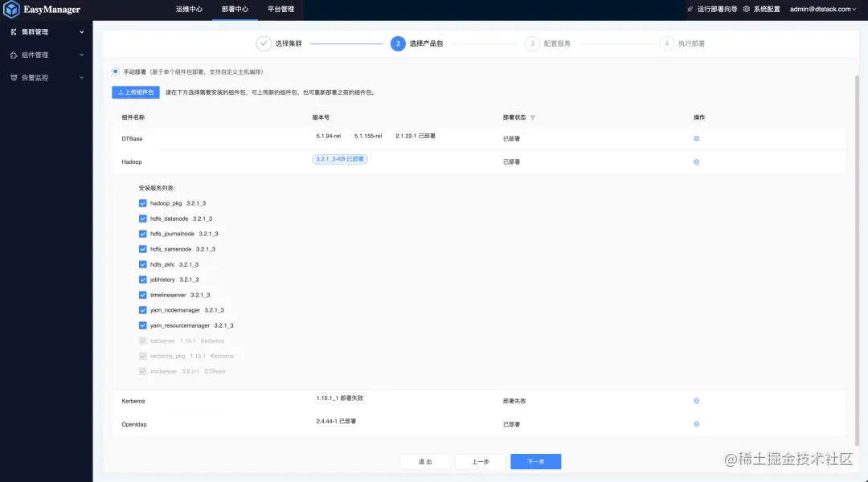The width and height of the screenshot is (868, 482).
Task: Click the cluster management sidebar icon
Action: point(14,32)
